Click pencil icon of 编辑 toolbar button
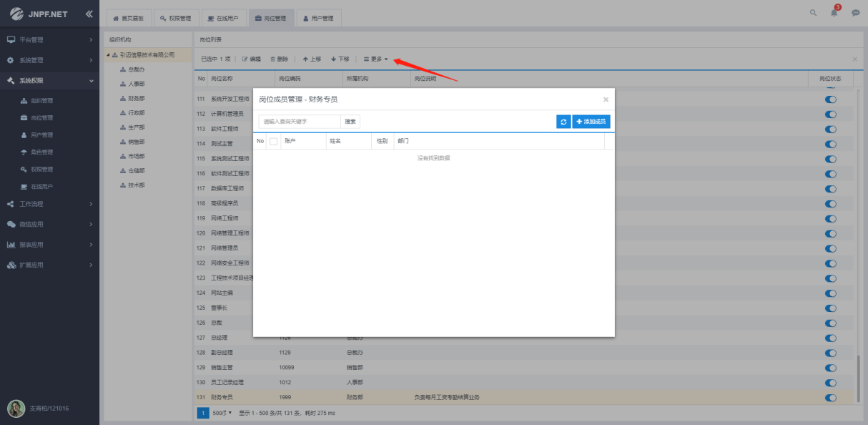This screenshot has height=425, width=868. click(x=245, y=59)
